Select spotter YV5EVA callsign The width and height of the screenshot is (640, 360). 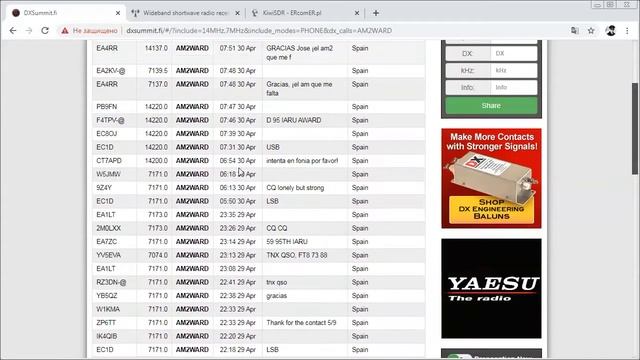click(109, 255)
